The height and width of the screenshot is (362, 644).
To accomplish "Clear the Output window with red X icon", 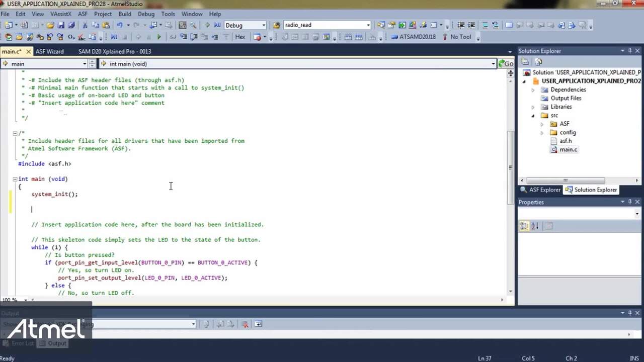I will pos(245,324).
